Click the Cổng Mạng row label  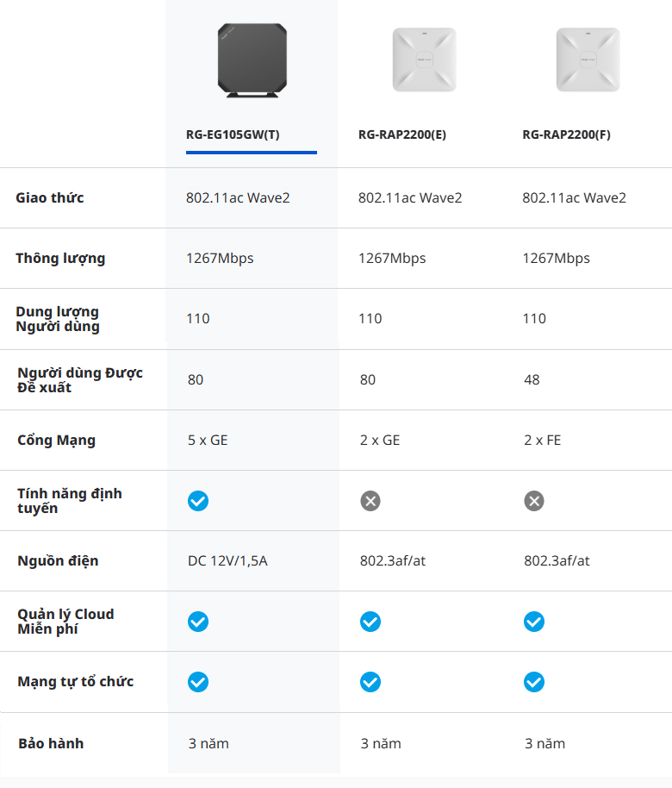click(x=56, y=441)
